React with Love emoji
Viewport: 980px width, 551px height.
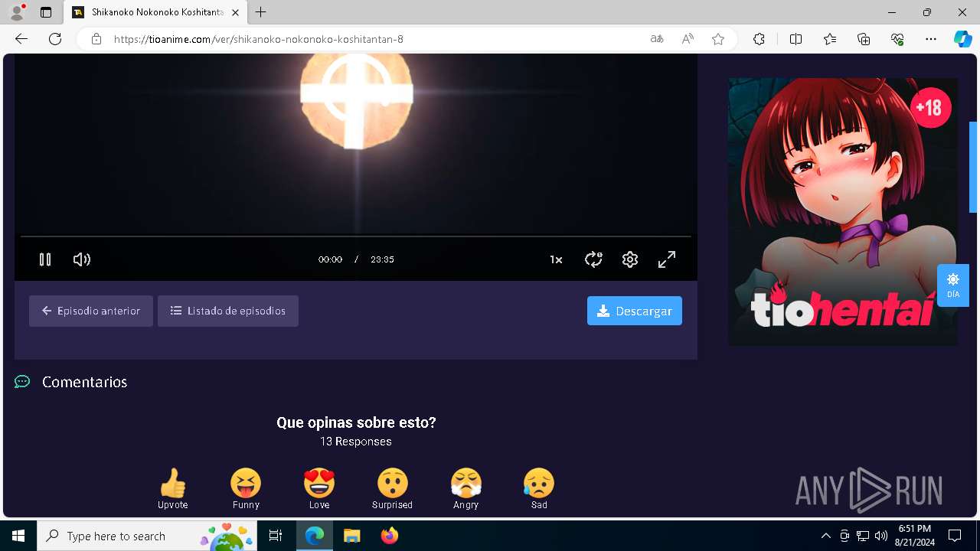319,489
